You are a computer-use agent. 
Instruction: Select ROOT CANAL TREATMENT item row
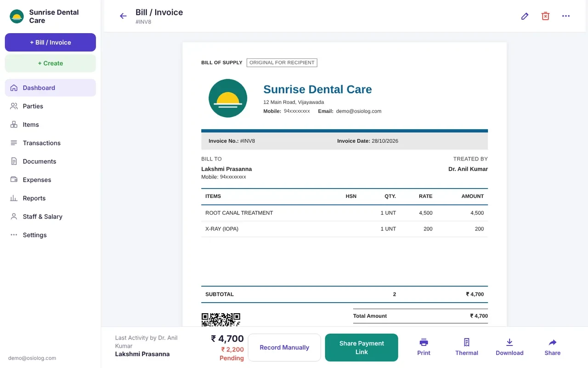click(x=345, y=213)
